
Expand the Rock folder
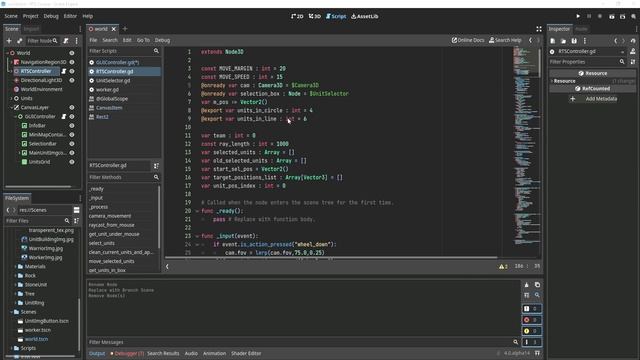16,276
